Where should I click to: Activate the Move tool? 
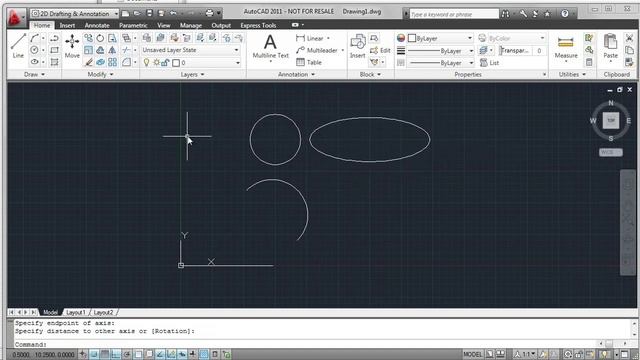[72, 46]
